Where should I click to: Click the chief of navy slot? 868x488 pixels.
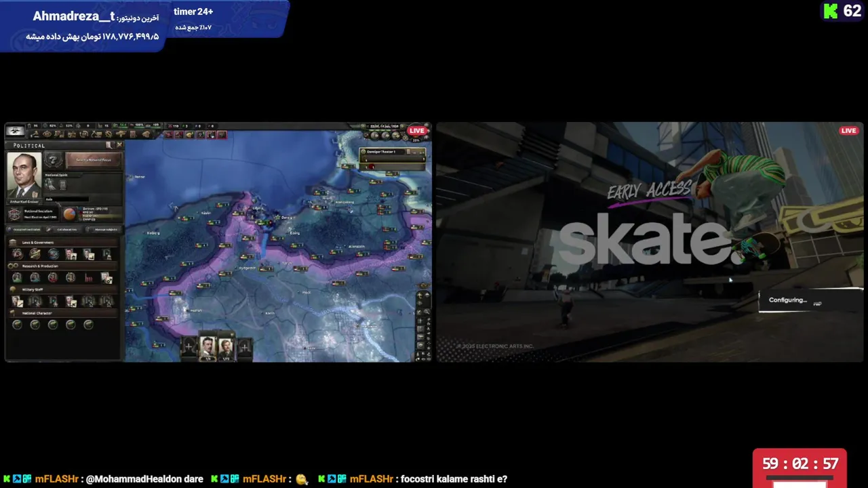point(35,301)
